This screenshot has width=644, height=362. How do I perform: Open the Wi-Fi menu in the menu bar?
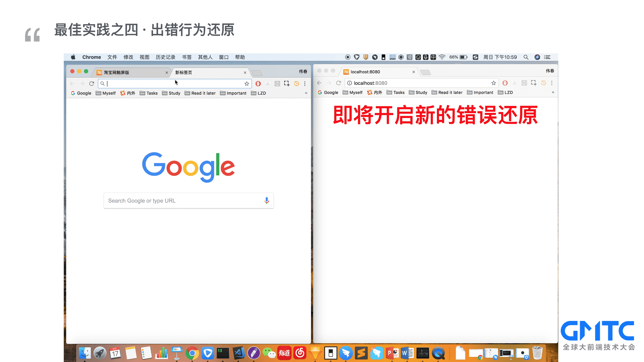click(442, 57)
